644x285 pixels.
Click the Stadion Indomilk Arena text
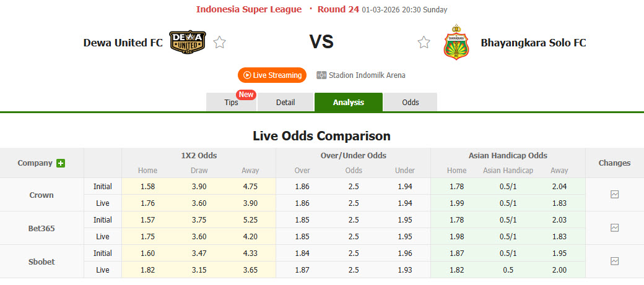coord(367,75)
